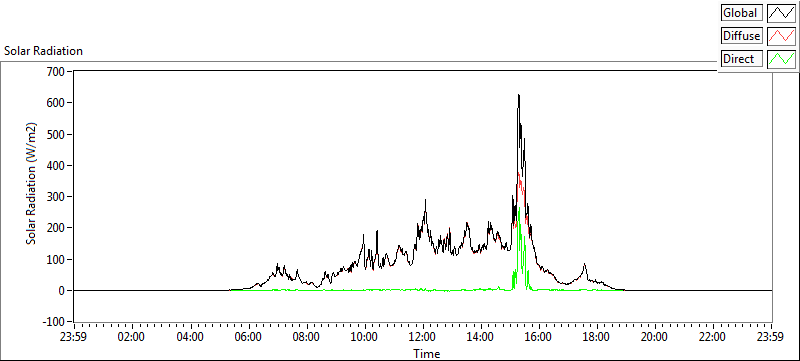The image size is (800, 361).
Task: Click the first 23:59 x-axis start value
Action: [x=74, y=337]
